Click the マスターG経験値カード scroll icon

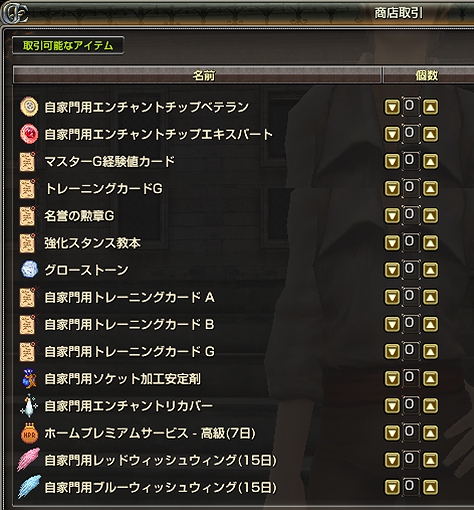click(28, 161)
